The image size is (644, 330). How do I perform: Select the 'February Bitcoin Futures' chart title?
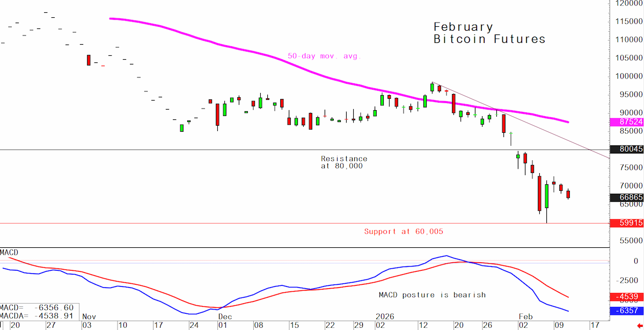pyautogui.click(x=489, y=33)
